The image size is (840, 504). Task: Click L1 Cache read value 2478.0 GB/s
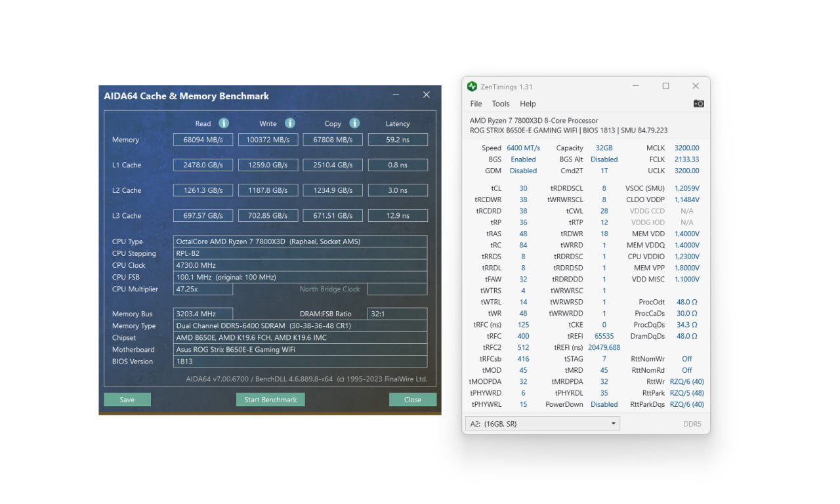(203, 165)
